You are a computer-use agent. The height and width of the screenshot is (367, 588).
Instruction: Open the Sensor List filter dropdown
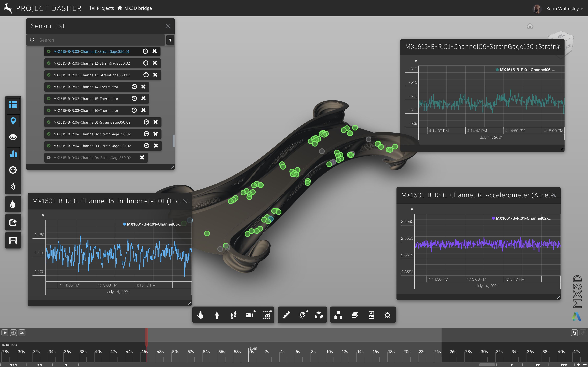coord(170,40)
